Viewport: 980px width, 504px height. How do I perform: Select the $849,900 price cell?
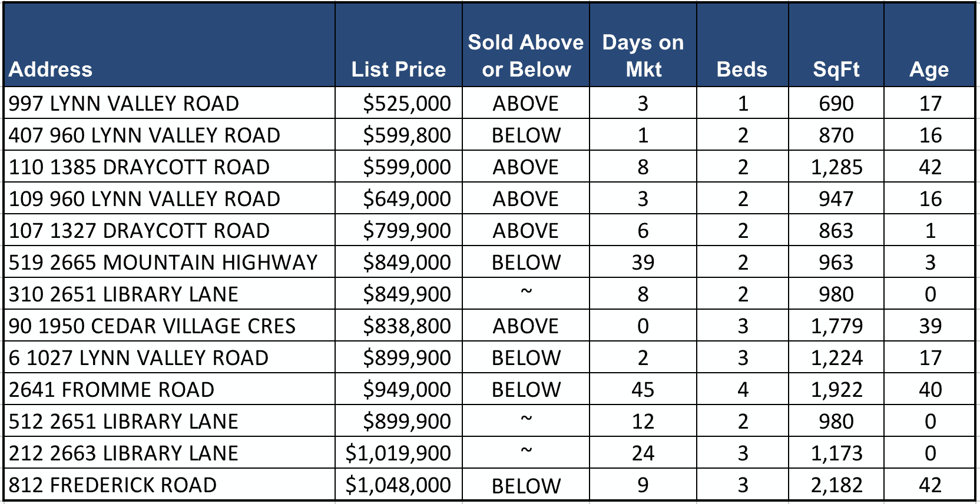coord(406,294)
